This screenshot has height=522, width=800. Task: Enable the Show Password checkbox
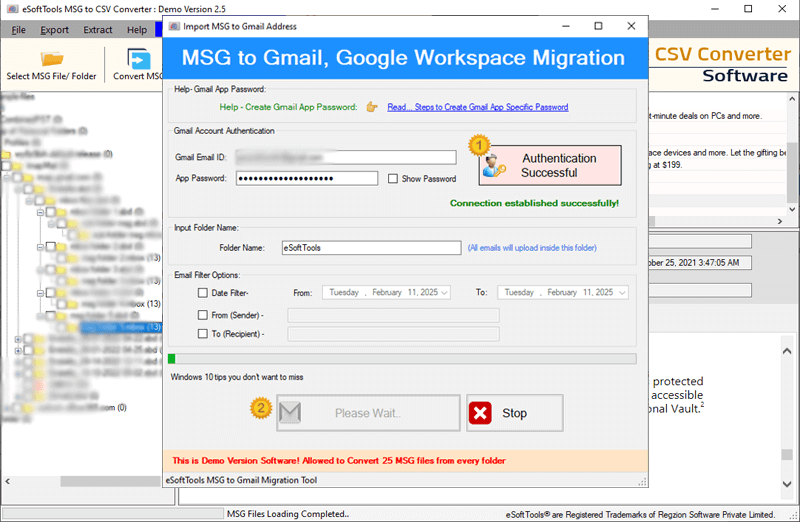click(x=393, y=179)
